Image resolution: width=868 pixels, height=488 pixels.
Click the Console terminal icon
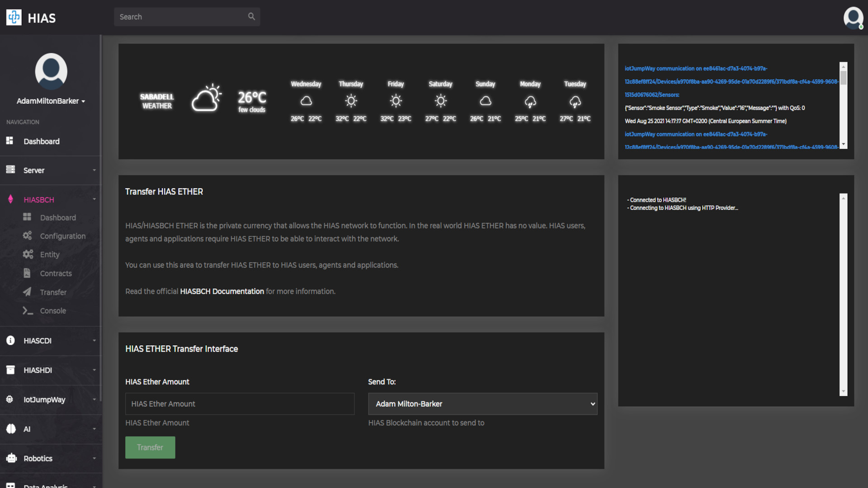point(28,311)
